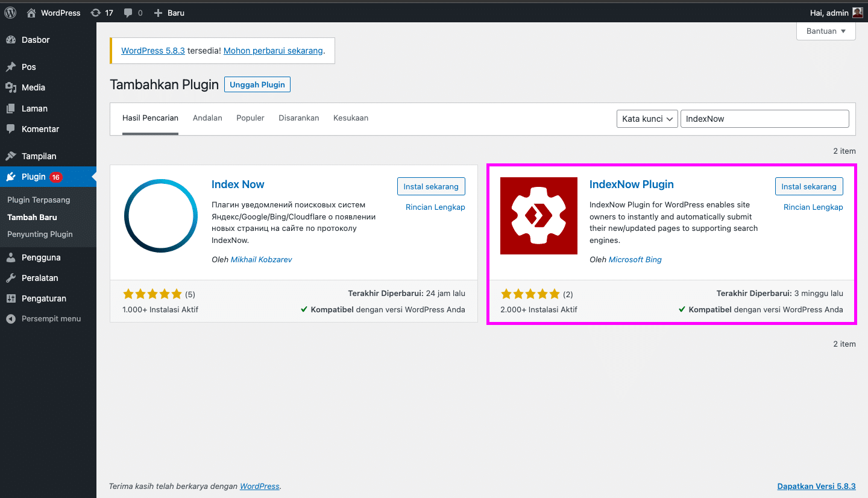
Task: Open Peralatan using the wrench icon
Action: click(x=11, y=278)
